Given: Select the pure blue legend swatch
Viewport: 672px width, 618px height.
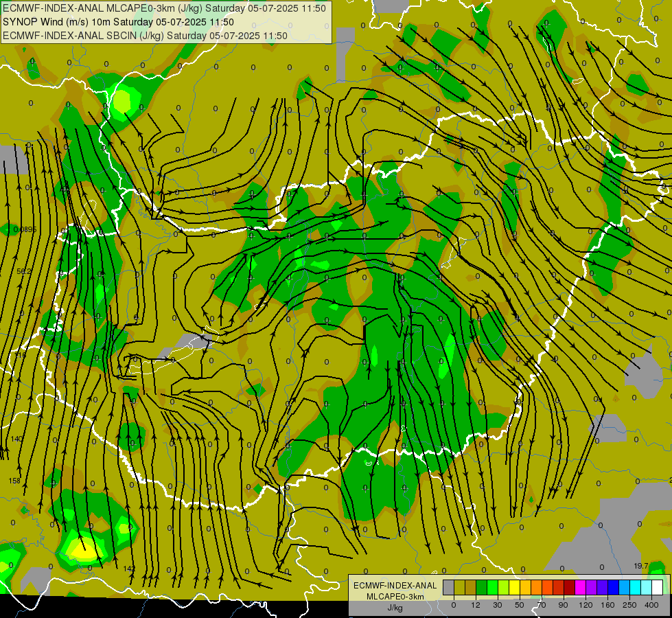Looking at the screenshot, I should (614, 587).
